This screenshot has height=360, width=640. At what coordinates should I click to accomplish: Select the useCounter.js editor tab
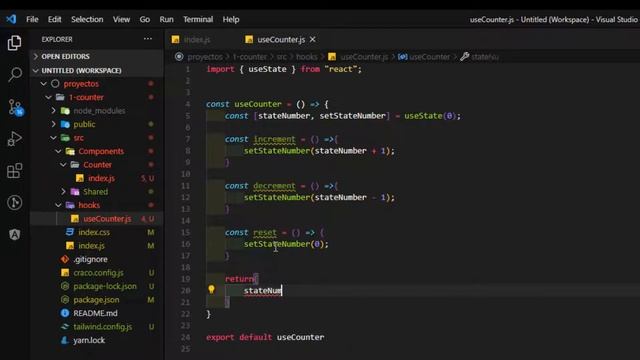[281, 40]
